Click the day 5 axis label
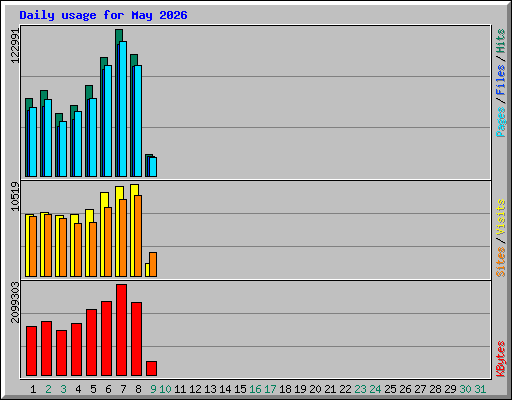The height and width of the screenshot is (400, 512). pyautogui.click(x=93, y=389)
